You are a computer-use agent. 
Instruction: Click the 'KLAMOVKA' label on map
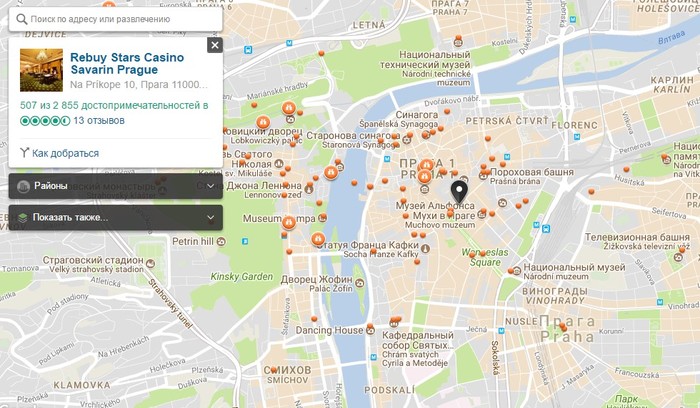pyautogui.click(x=82, y=385)
